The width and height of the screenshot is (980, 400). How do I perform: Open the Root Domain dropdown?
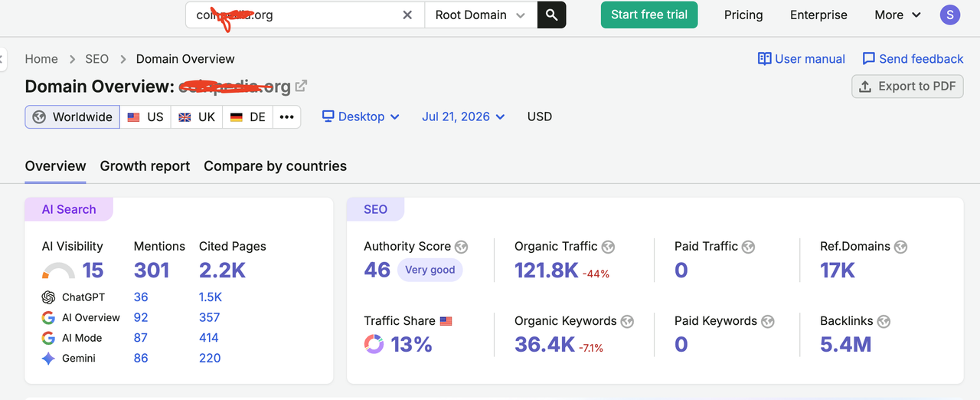pyautogui.click(x=481, y=15)
